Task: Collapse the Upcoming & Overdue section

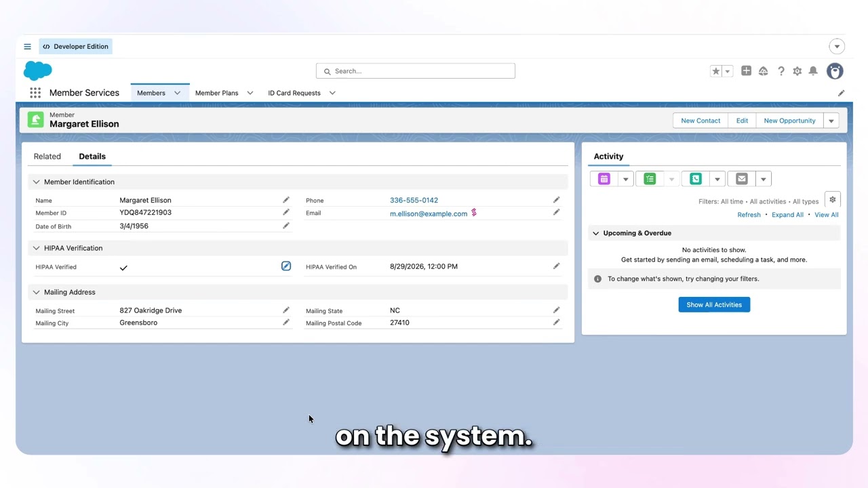Action: (x=596, y=233)
